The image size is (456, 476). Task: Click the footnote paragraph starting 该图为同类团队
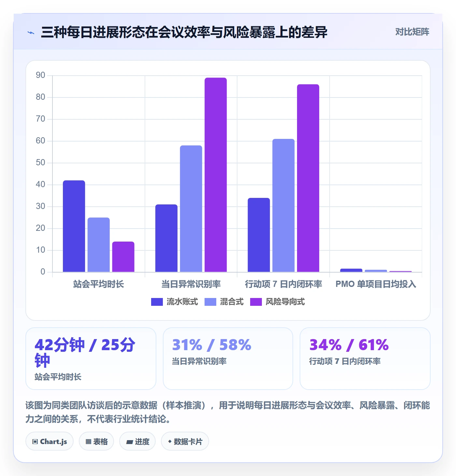tap(228, 412)
